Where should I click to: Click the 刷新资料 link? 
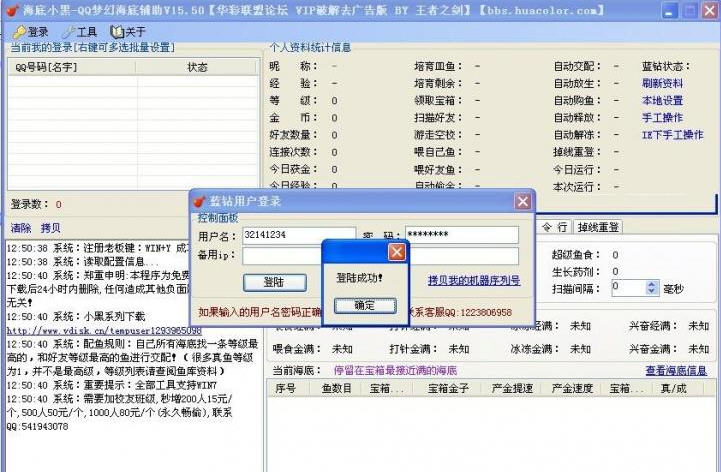pos(662,83)
